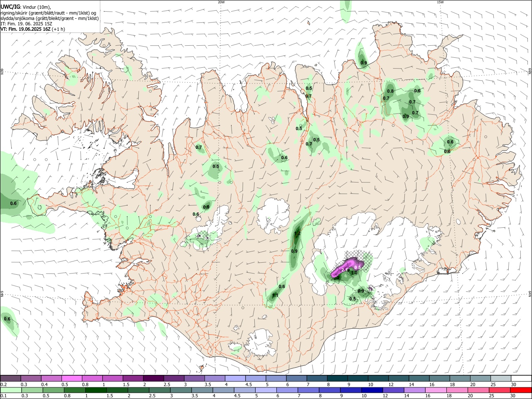The width and height of the screenshot is (532, 399).
Task: Click the '20W' longitude label
Action: [221, 2]
